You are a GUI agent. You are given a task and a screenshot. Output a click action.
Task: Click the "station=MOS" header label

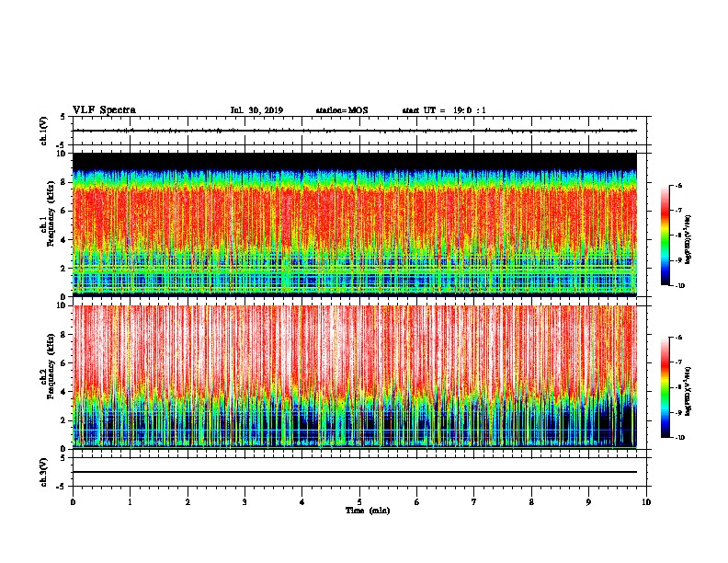point(342,110)
